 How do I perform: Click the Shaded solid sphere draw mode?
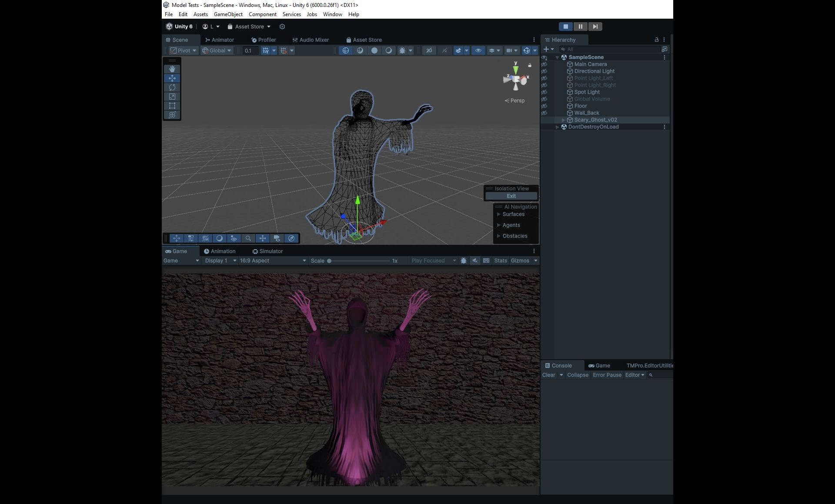coord(374,50)
